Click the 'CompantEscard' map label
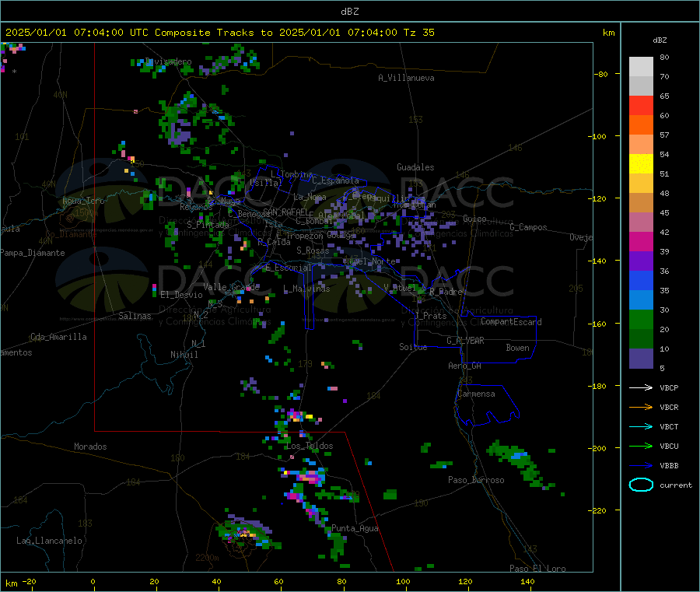This screenshot has height=592, width=700. 511,322
